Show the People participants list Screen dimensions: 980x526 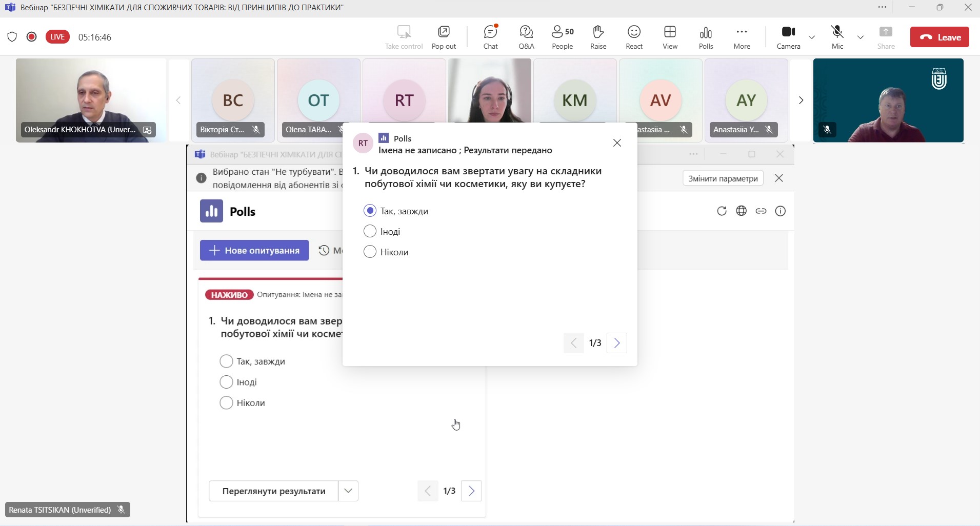pyautogui.click(x=562, y=37)
